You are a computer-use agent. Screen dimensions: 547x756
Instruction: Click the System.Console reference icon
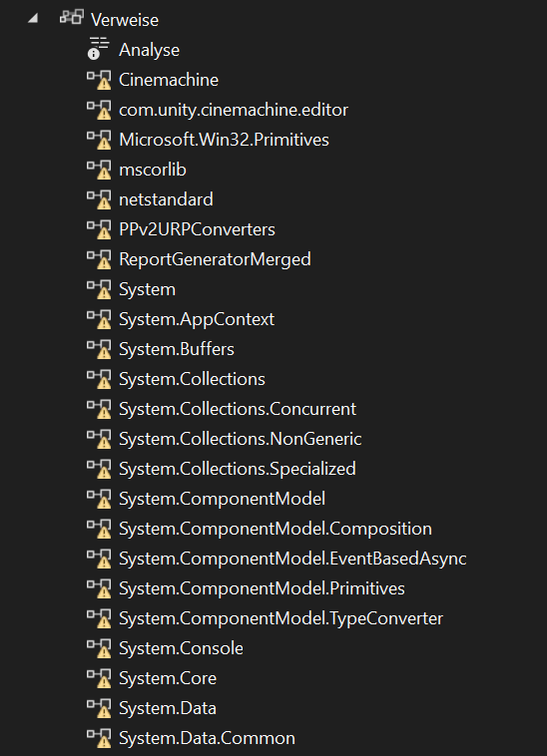(99, 648)
